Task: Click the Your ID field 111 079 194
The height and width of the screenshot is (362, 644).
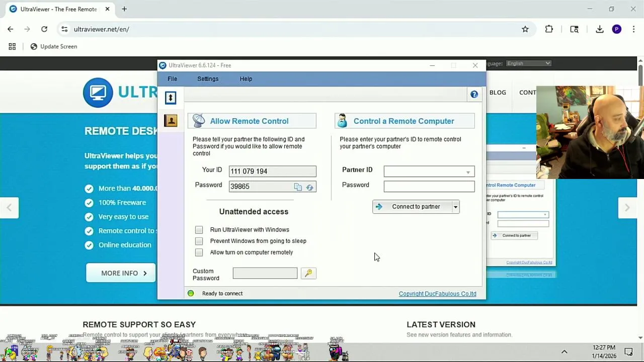Action: pyautogui.click(x=272, y=171)
